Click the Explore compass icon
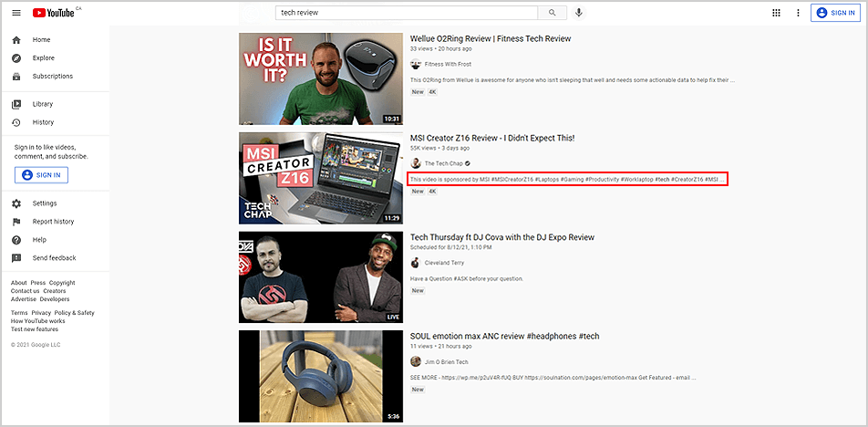 (16, 58)
